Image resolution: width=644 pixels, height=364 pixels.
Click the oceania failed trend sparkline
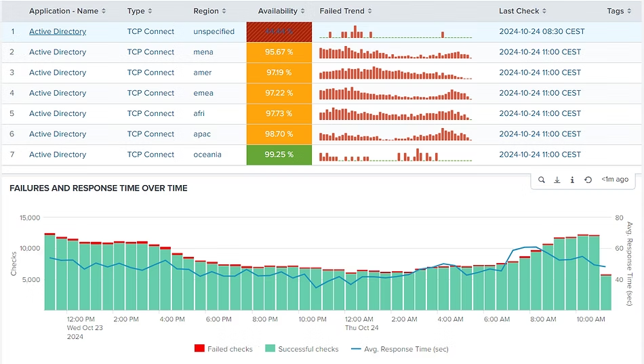tap(395, 155)
